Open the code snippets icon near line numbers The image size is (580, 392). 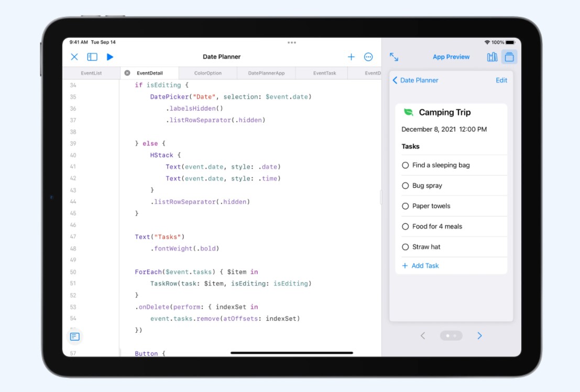(x=74, y=336)
